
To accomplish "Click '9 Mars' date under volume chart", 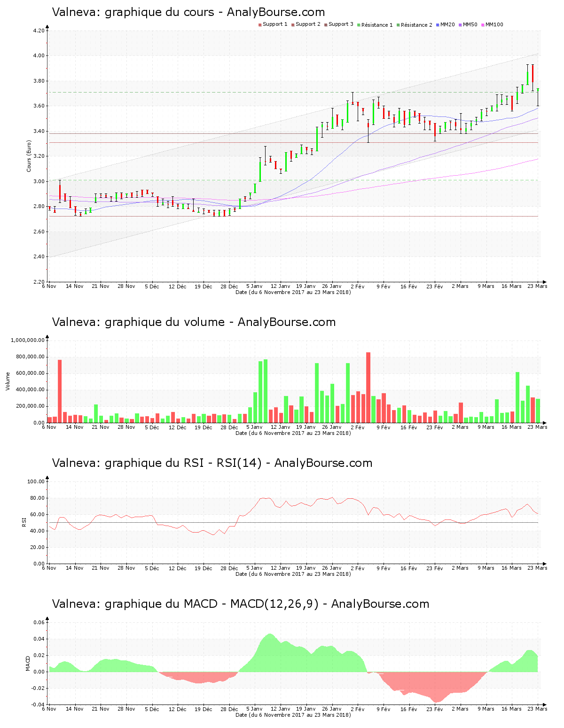I will [486, 427].
